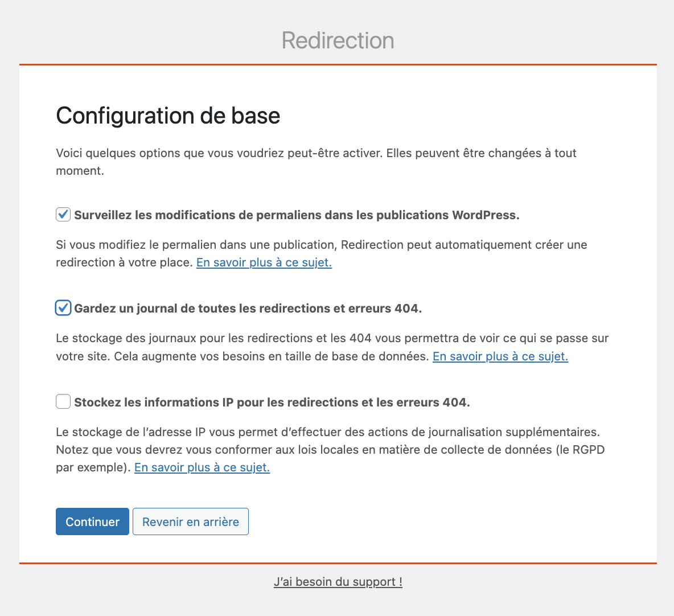Select the Revenir en arrière outlined button
This screenshot has height=616, width=674.
point(190,521)
